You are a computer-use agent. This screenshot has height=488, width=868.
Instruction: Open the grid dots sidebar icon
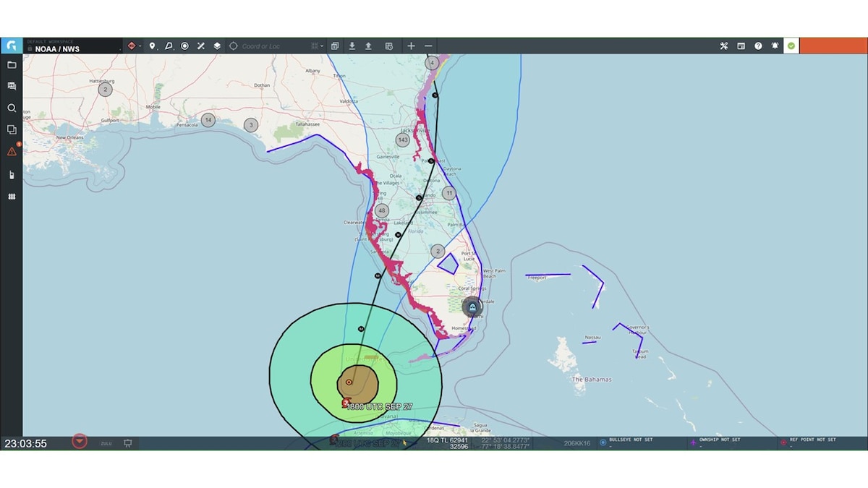[12, 196]
